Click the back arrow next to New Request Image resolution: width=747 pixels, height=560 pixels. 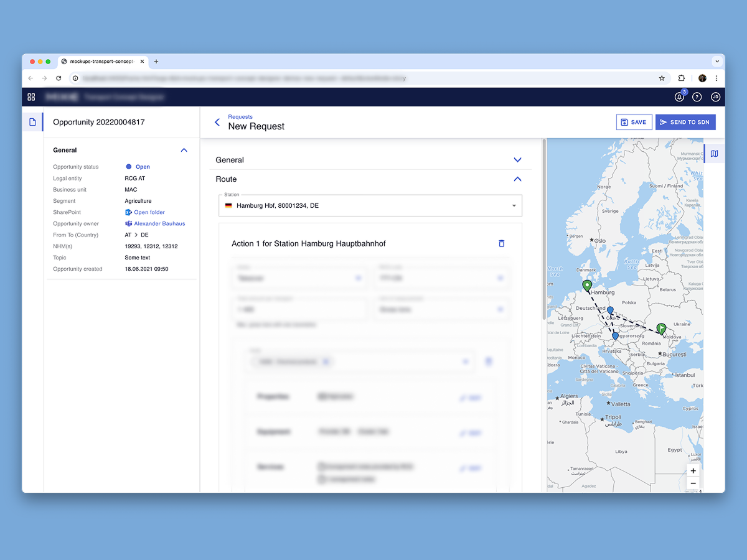click(x=217, y=122)
